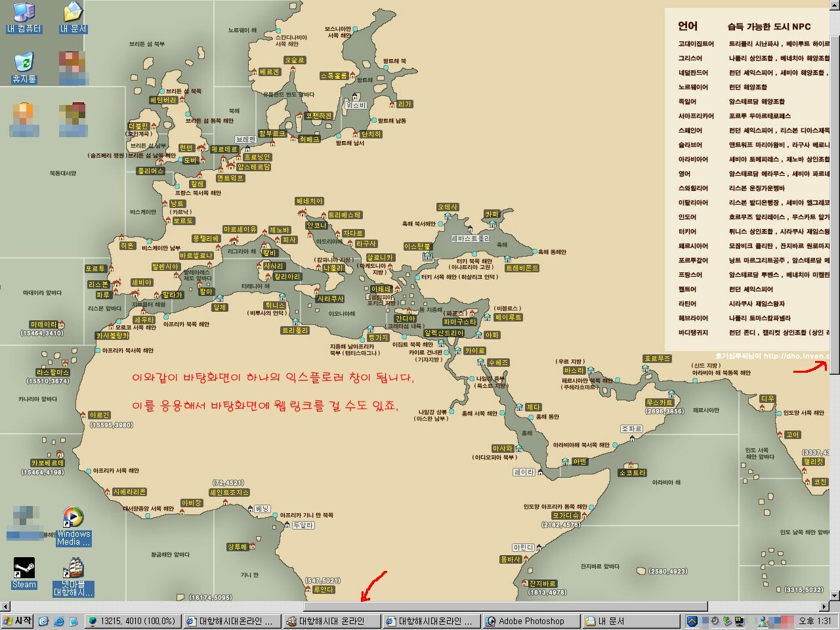Viewport: 840px width, 630px height.
Task: Launch the Steam desktop shortcut
Action: pyautogui.click(x=24, y=573)
